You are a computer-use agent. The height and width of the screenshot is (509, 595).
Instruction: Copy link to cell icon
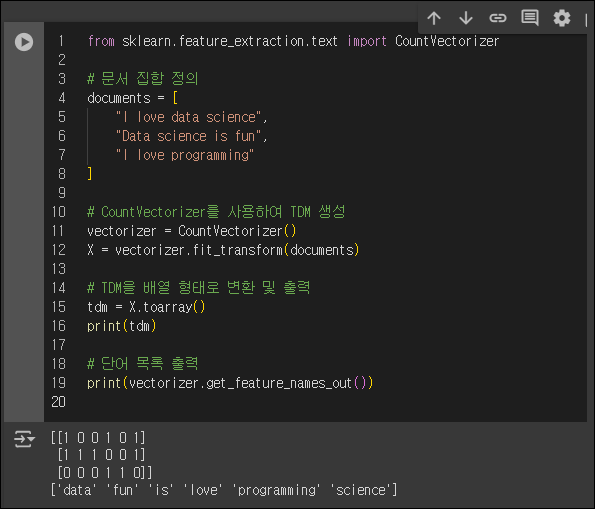497,18
